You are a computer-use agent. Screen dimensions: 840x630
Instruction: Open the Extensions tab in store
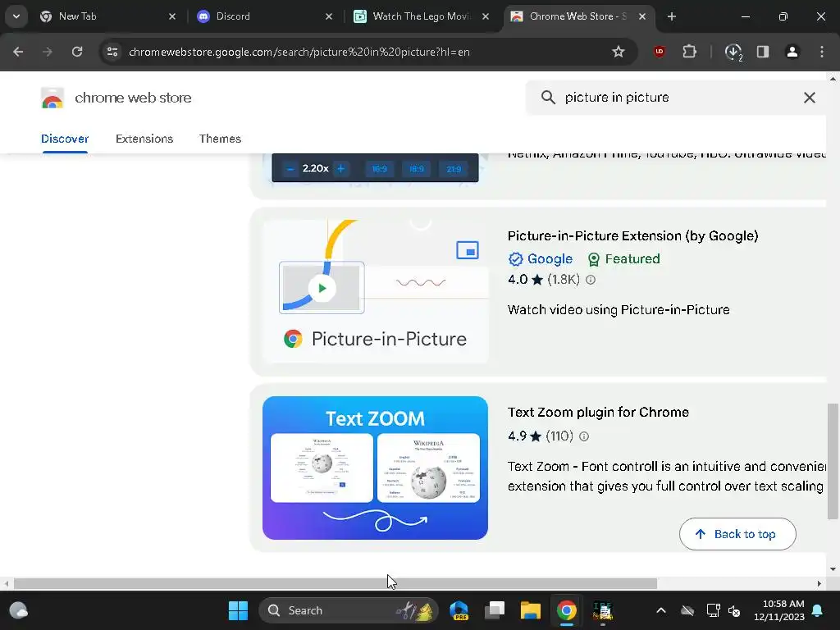point(144,139)
